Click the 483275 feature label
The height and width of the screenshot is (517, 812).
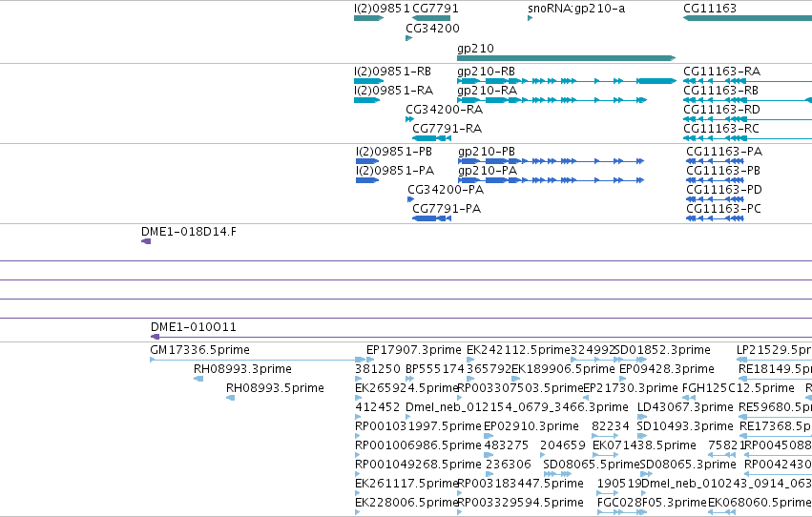pos(506,446)
